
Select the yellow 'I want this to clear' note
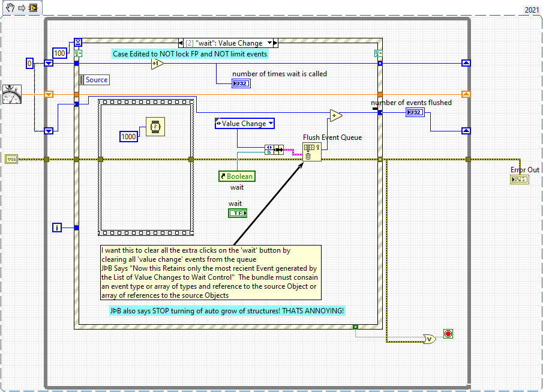coord(211,273)
